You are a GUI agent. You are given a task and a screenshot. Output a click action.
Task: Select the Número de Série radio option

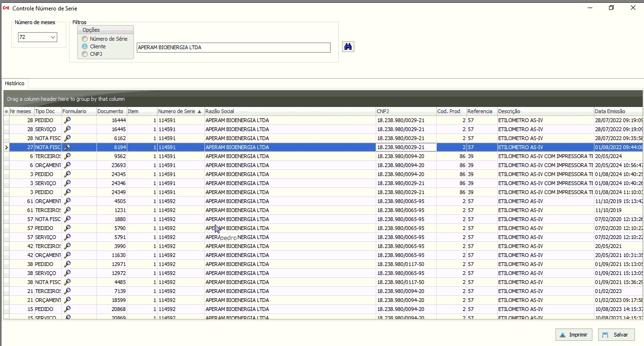click(85, 39)
